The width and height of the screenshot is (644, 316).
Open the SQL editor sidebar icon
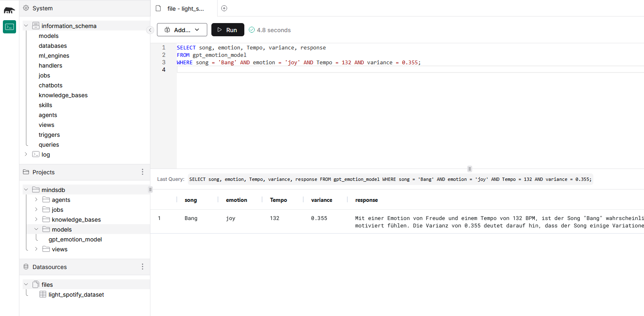tap(9, 27)
